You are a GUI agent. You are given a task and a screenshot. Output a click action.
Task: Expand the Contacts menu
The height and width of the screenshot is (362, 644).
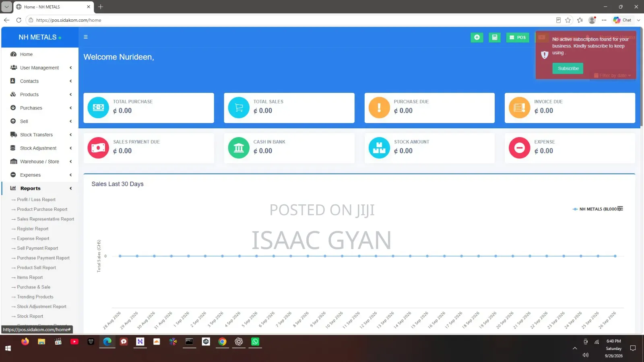point(40,81)
